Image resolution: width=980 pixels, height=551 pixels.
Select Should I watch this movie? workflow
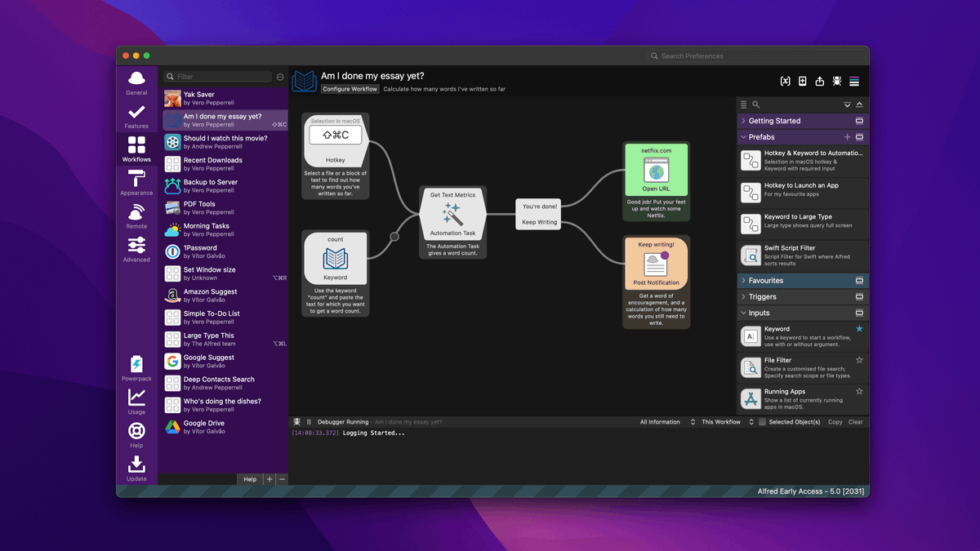224,142
